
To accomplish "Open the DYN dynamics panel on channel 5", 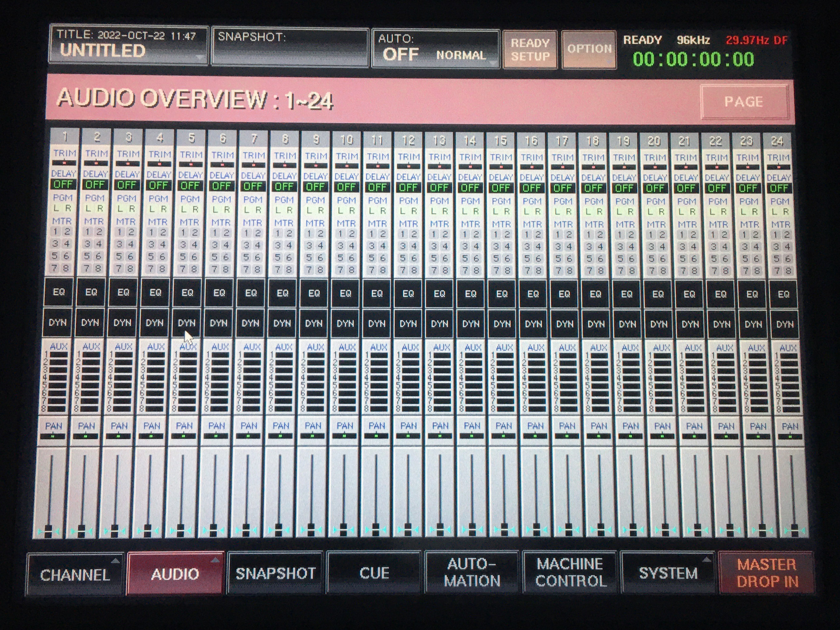I will (189, 324).
